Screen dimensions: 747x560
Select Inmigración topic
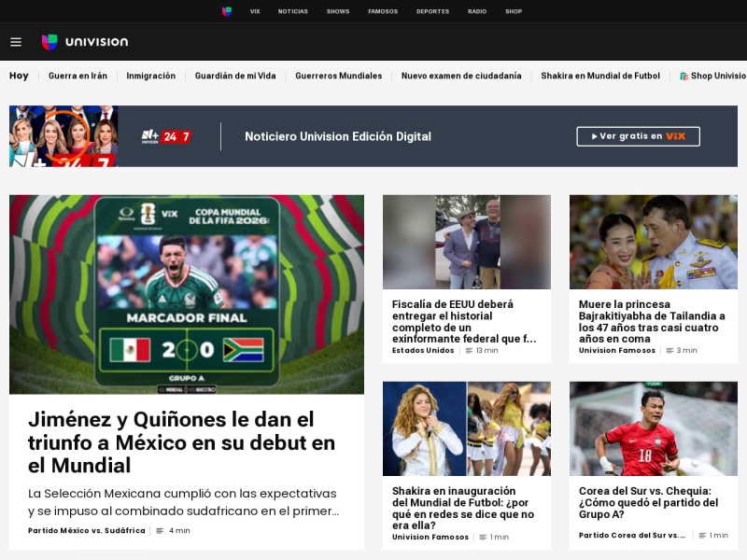(x=151, y=76)
